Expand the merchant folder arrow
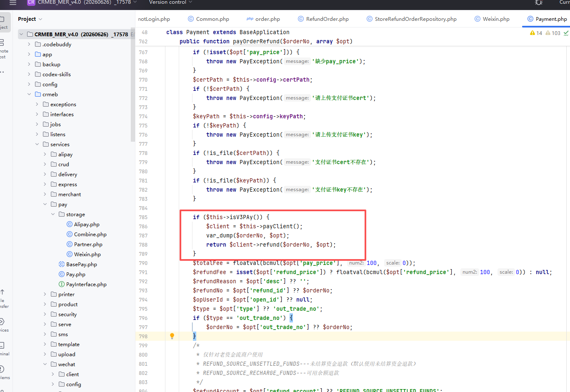Screen dimensions: 570x392 (45, 194)
